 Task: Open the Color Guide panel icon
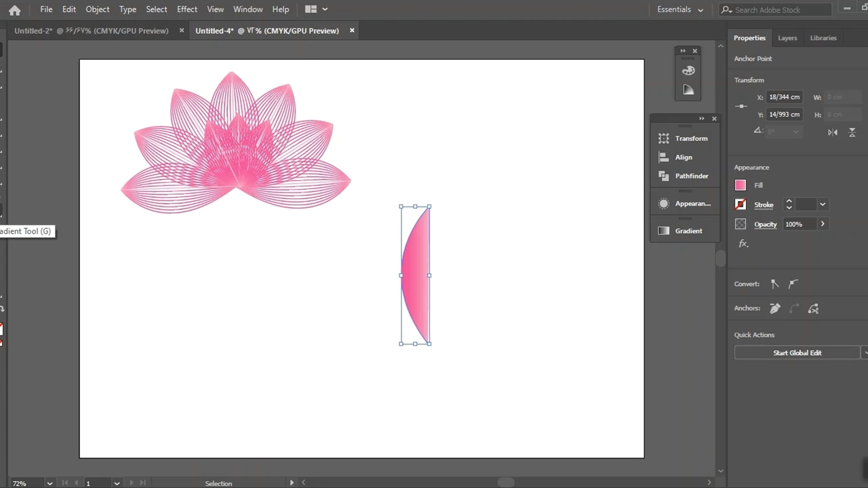pos(688,90)
